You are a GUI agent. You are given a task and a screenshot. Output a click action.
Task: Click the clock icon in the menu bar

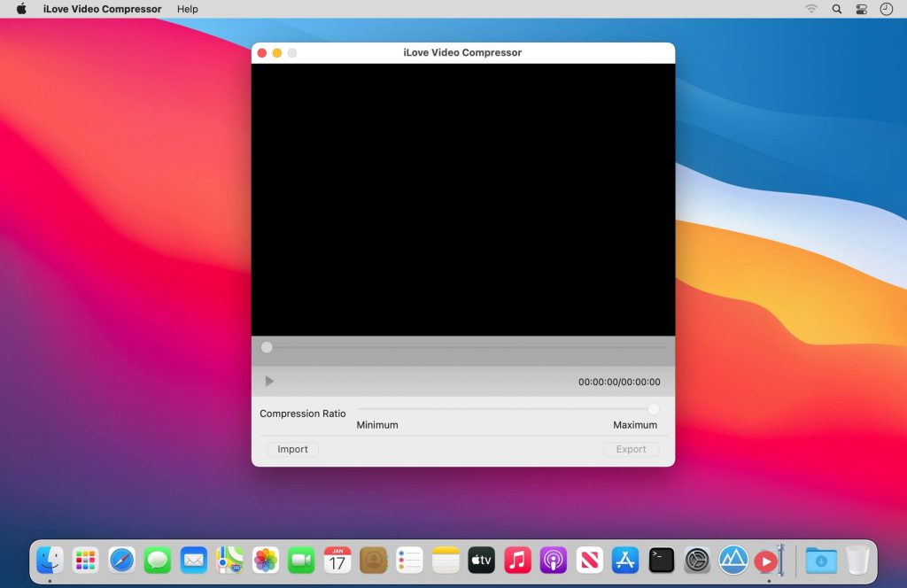[886, 9]
